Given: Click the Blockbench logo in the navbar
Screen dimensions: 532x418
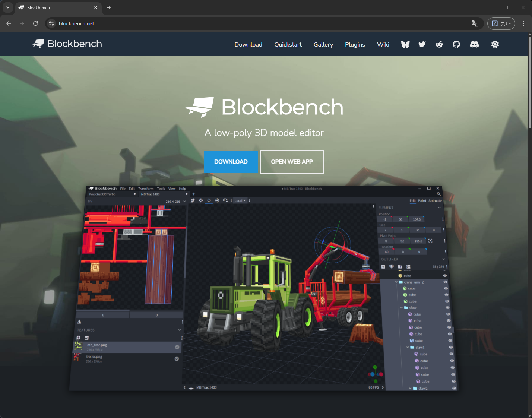Looking at the screenshot, I should pyautogui.click(x=67, y=44).
